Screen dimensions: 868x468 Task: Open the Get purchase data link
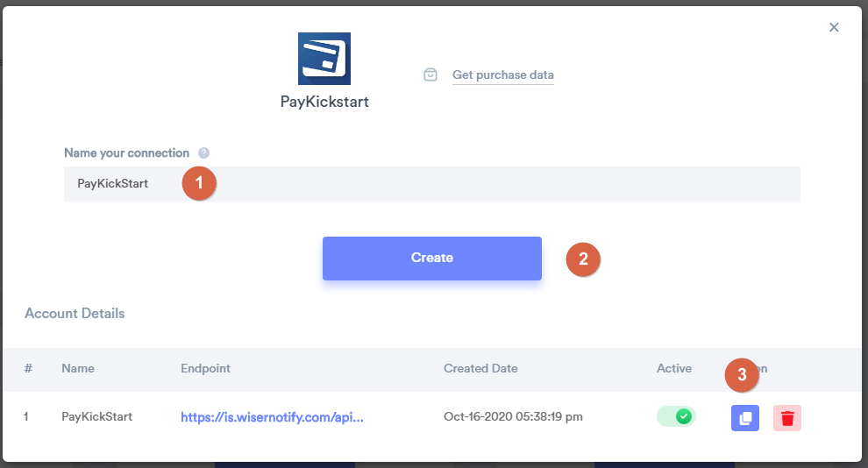pos(502,74)
